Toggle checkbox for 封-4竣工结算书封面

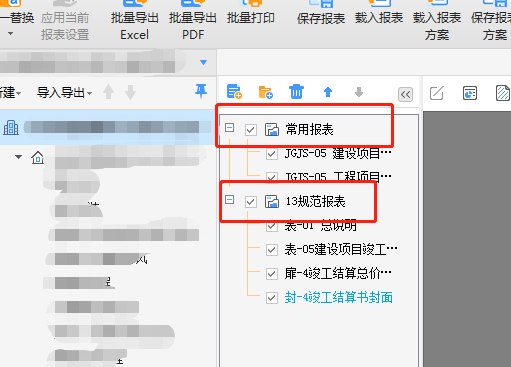pos(272,298)
